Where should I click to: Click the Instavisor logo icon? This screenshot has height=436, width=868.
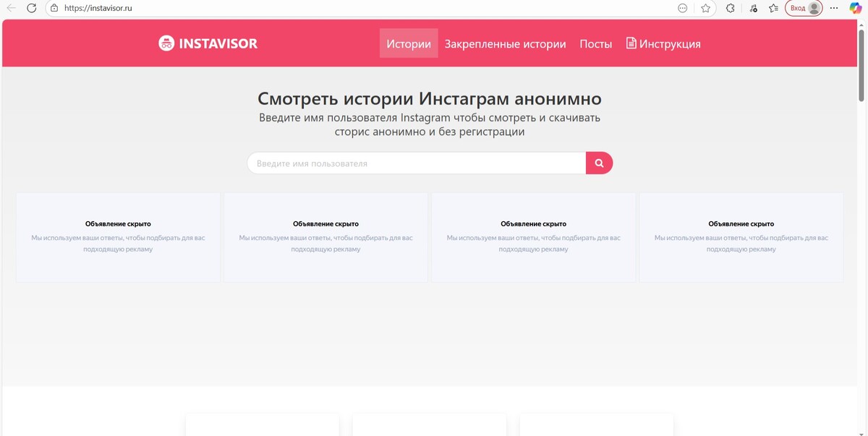[x=166, y=43]
